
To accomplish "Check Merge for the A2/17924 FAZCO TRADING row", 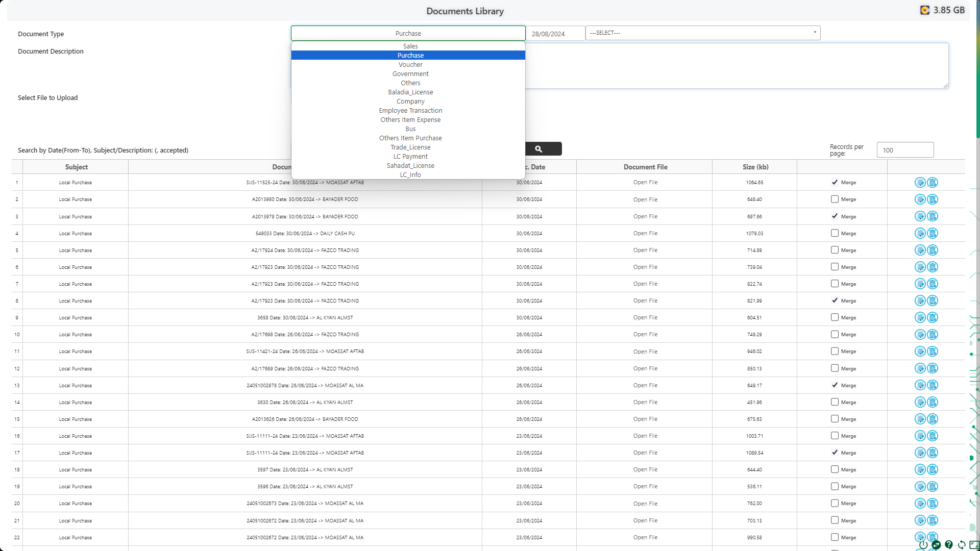I will (835, 250).
